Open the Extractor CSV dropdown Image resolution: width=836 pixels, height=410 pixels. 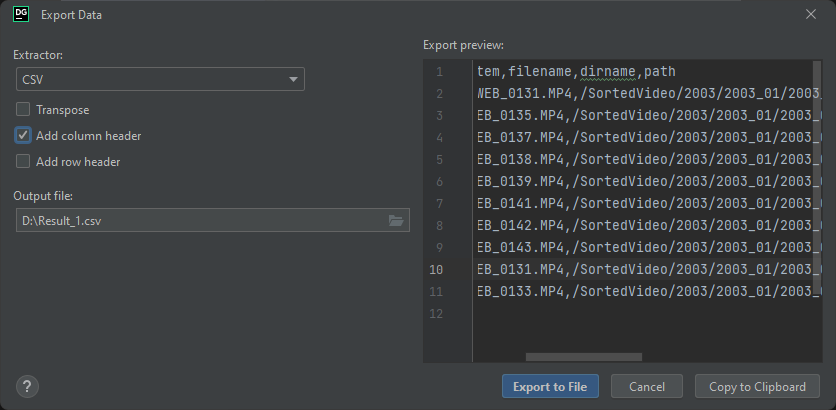click(160, 79)
